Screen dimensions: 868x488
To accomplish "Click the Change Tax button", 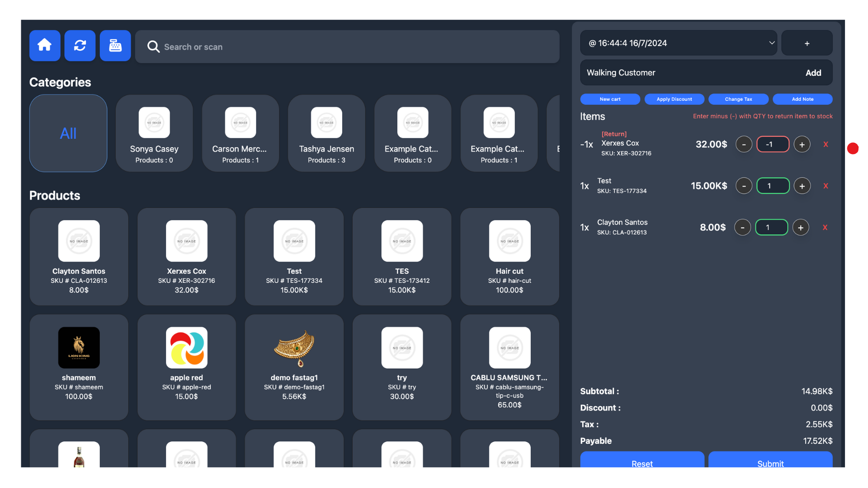I will point(738,99).
